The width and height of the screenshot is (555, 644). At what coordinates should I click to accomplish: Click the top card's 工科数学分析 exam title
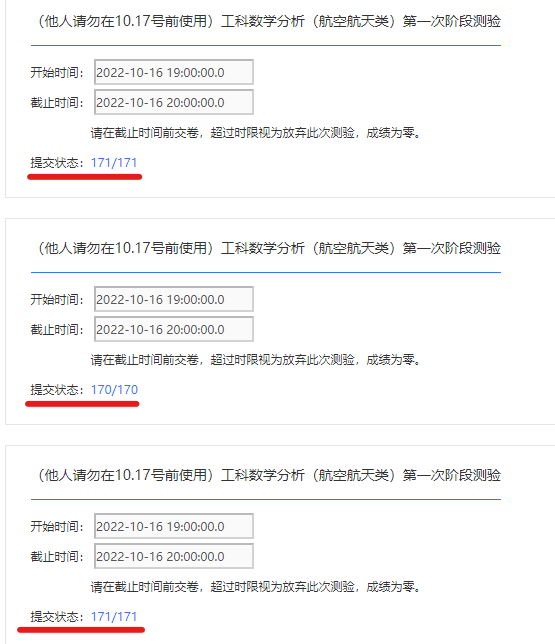(269, 21)
